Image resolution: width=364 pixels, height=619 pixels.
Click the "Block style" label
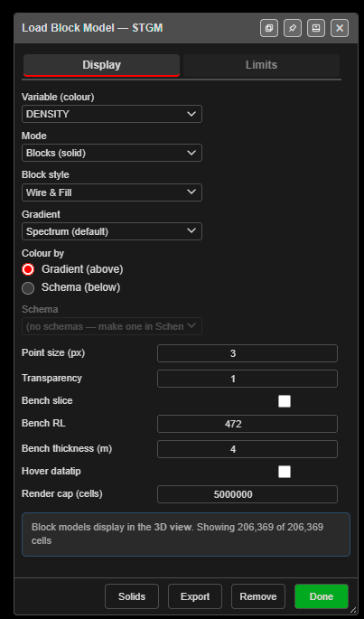45,174
